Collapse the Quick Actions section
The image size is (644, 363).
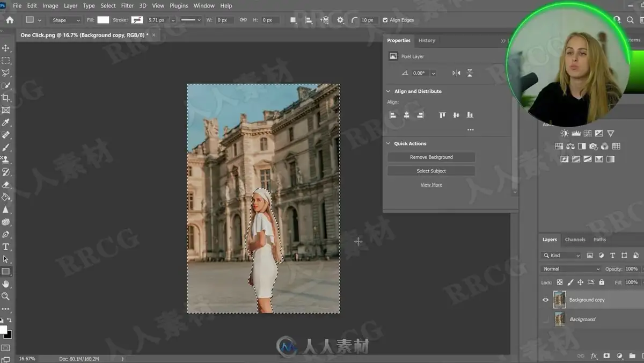click(x=389, y=143)
